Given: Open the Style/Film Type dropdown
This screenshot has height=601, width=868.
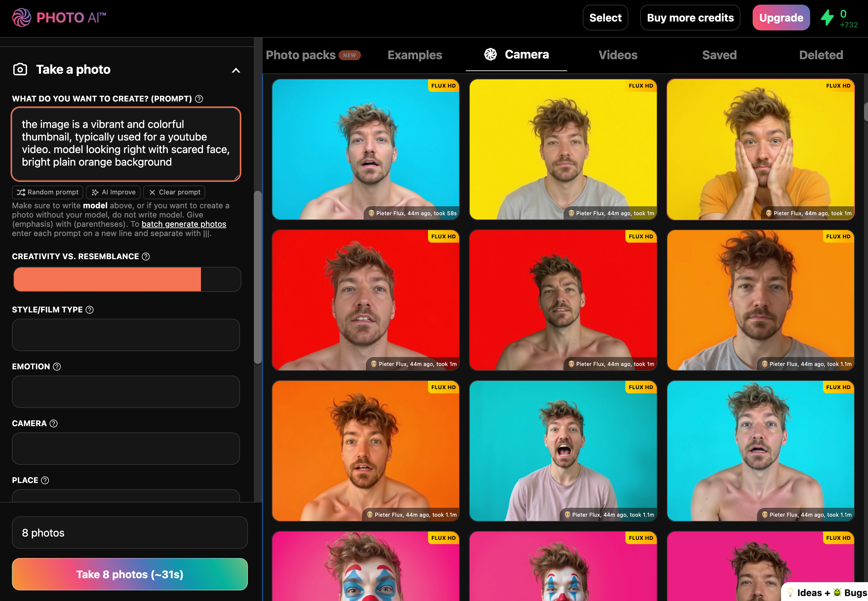Looking at the screenshot, I should pyautogui.click(x=126, y=335).
